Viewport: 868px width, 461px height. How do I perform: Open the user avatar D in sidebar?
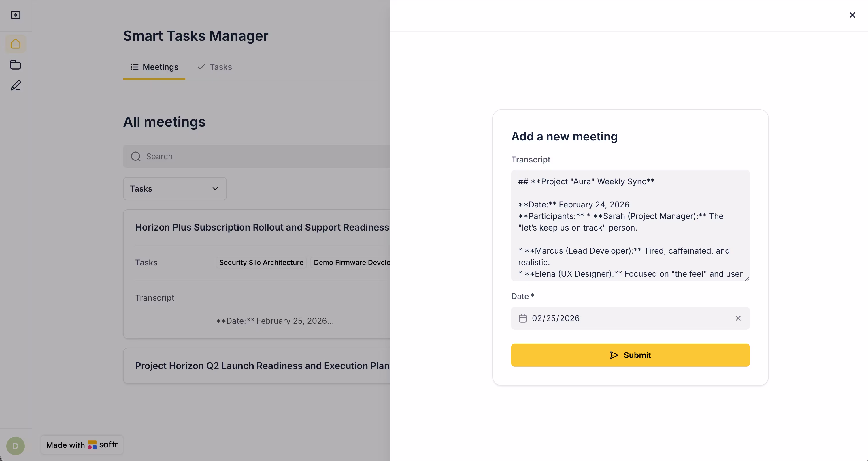(16, 446)
